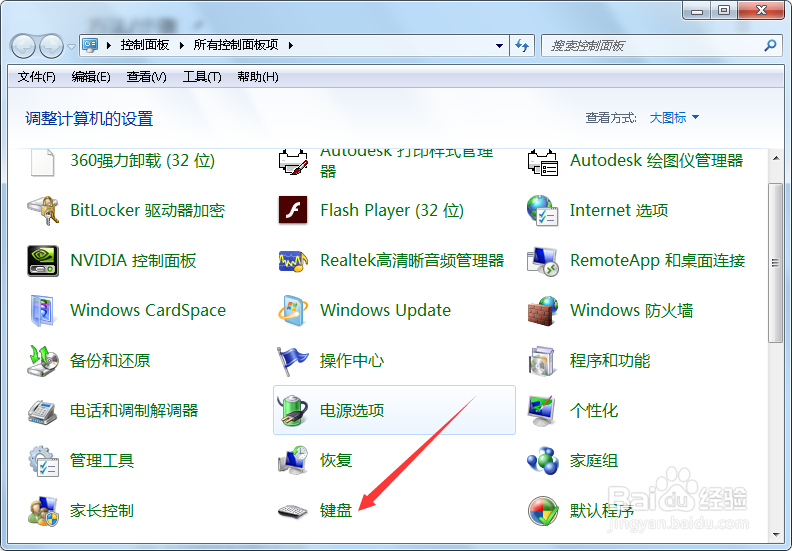Open 电源选项 label text
The image size is (792, 551).
tap(352, 410)
